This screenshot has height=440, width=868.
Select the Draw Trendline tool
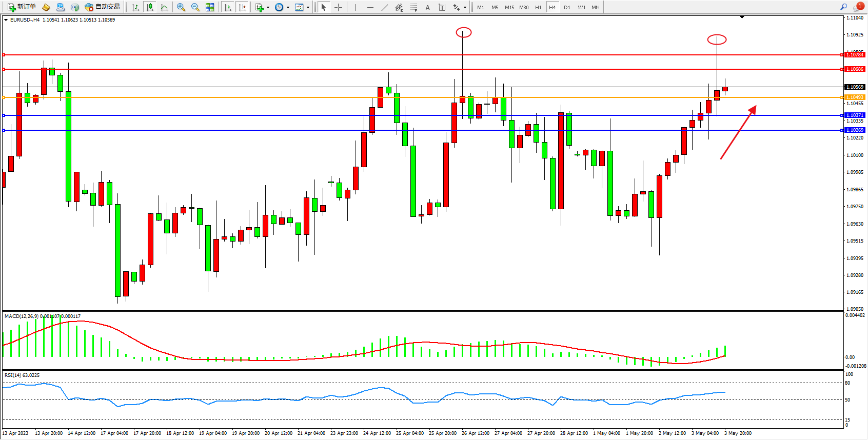385,7
